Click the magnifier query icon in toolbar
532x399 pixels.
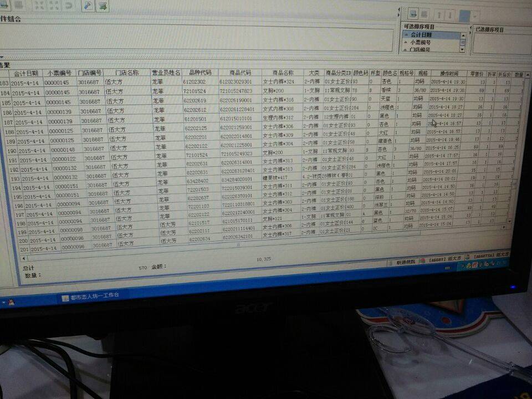click(x=87, y=6)
